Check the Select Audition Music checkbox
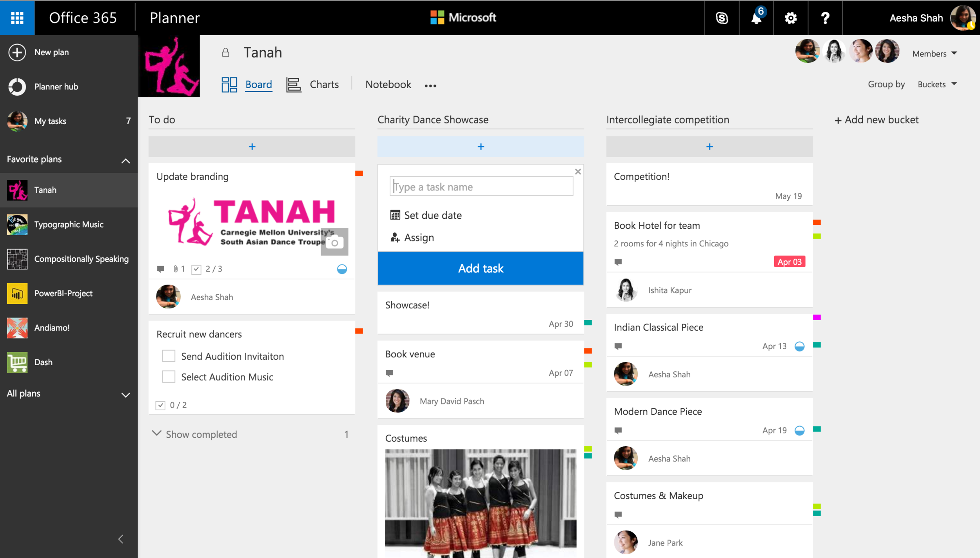980x558 pixels. point(169,377)
